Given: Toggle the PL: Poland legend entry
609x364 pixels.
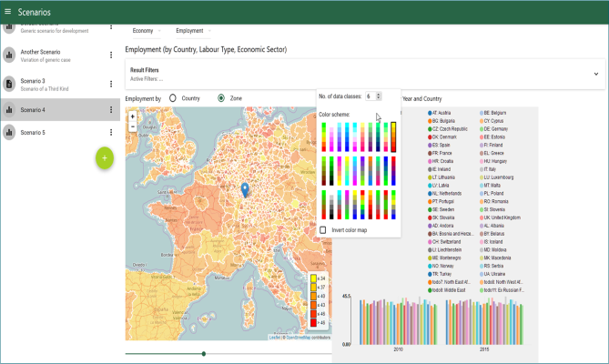Looking at the screenshot, I should (492, 193).
